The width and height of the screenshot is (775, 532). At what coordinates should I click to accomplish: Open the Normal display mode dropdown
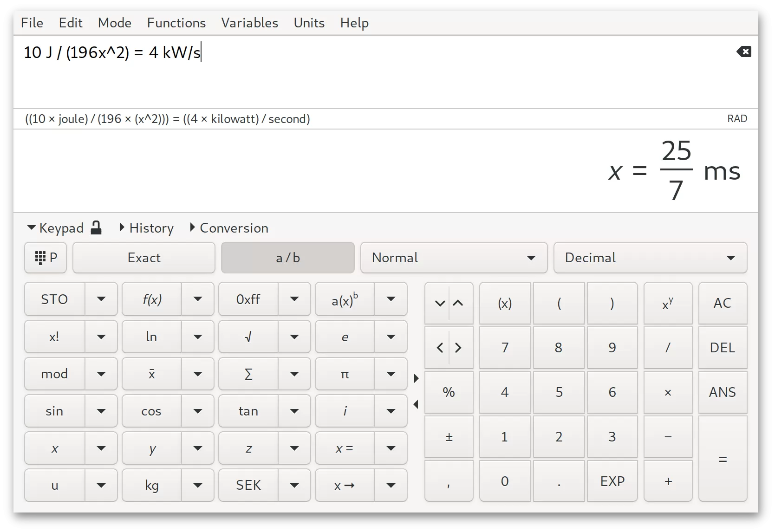click(x=453, y=258)
